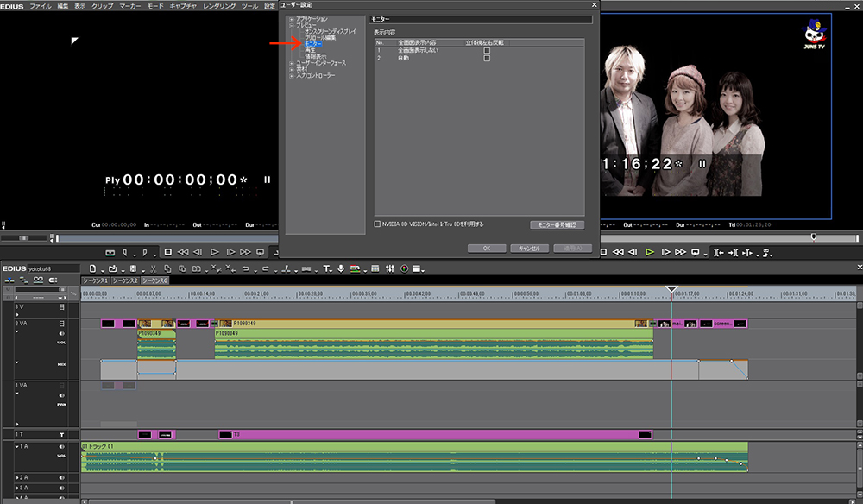
Task: Redo the edit using the redo arrow
Action: (x=265, y=268)
